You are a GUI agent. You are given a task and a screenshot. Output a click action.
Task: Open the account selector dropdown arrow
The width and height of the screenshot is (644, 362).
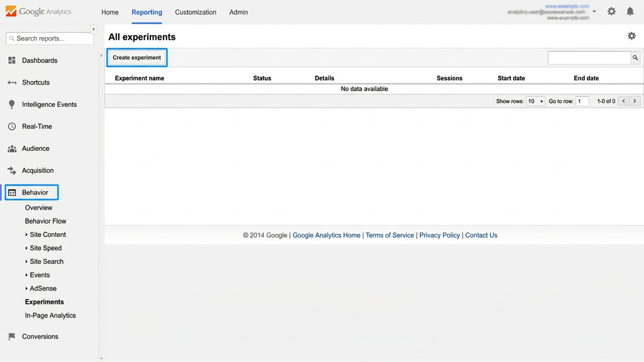(594, 11)
